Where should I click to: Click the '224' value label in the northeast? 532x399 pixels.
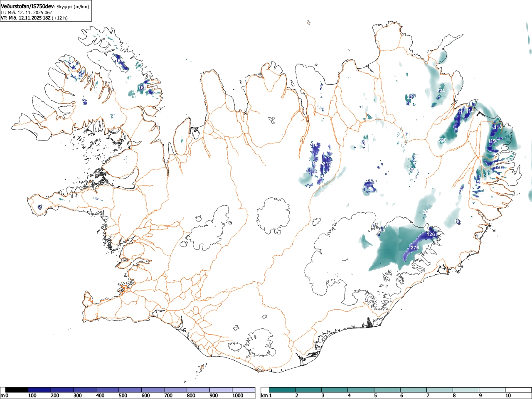point(441,90)
